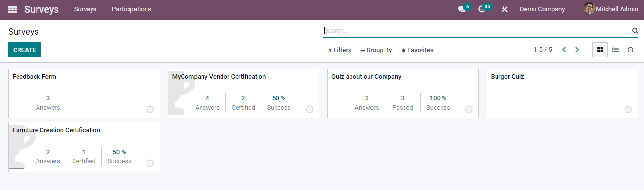644x190 pixels.
Task: Go to next page arrow
Action: coord(577,50)
